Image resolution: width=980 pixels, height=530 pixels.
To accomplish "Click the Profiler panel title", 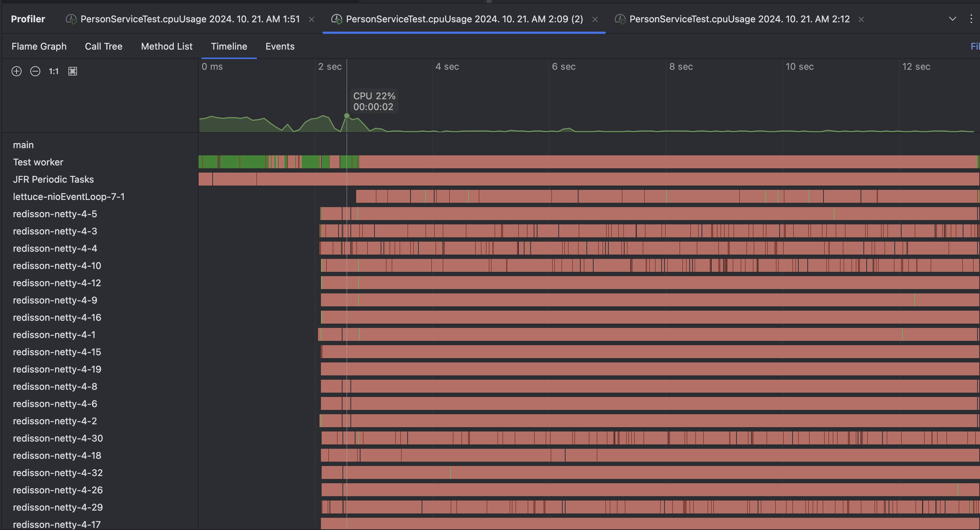I will tap(28, 19).
